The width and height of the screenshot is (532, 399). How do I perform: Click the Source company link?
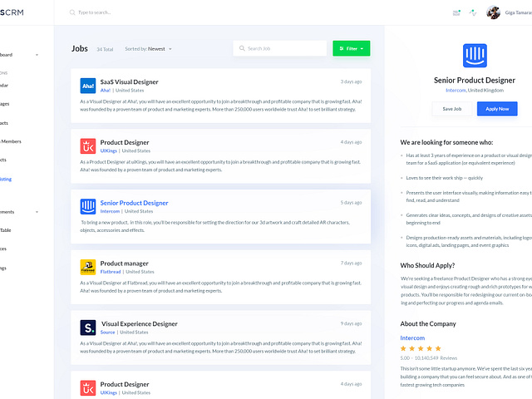point(107,332)
